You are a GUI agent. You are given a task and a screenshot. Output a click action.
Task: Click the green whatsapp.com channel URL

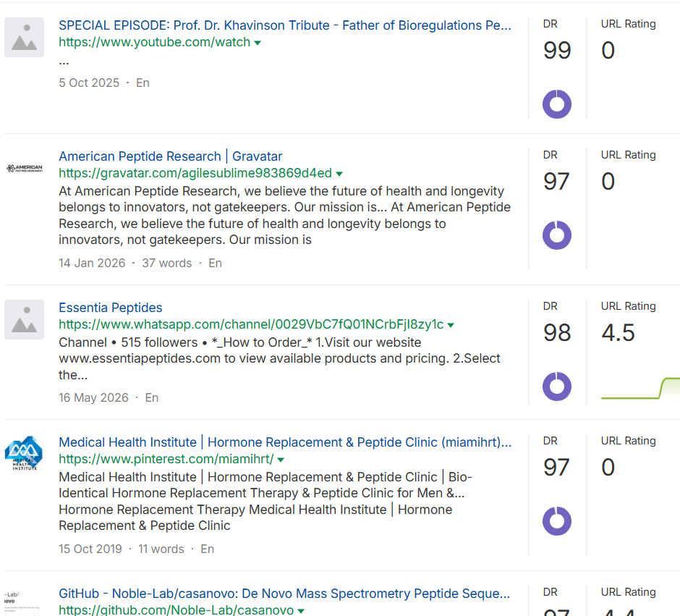(x=251, y=324)
